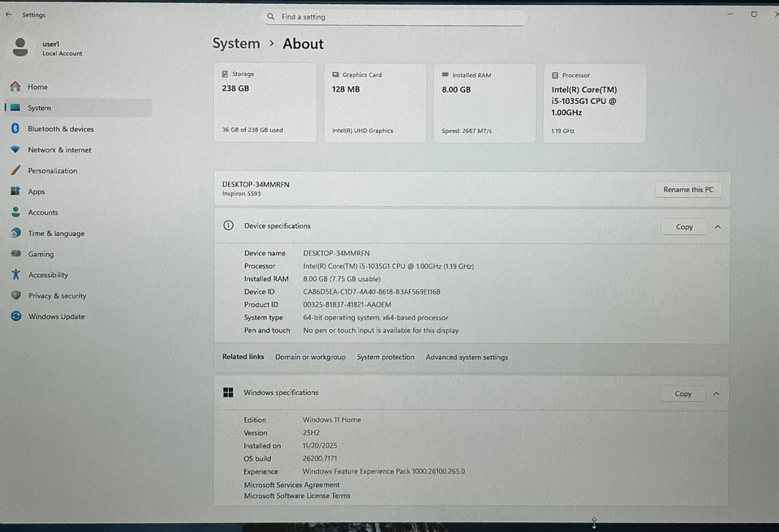
Task: Click Rename this PC
Action: [687, 189]
